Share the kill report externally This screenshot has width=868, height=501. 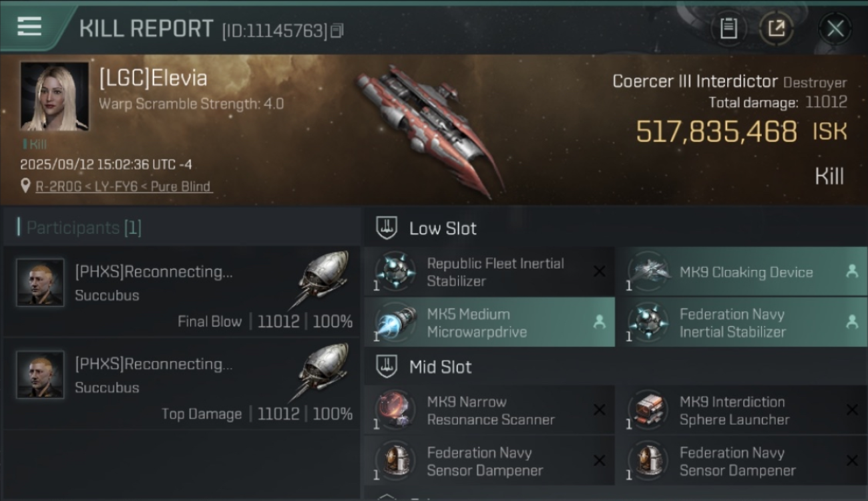(777, 29)
